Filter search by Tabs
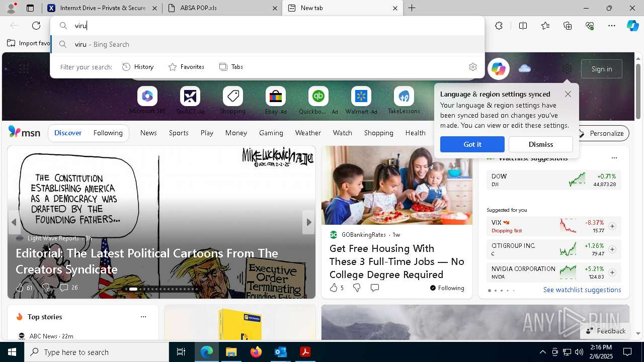Screen dimensions: 644x362 click(x=231, y=67)
